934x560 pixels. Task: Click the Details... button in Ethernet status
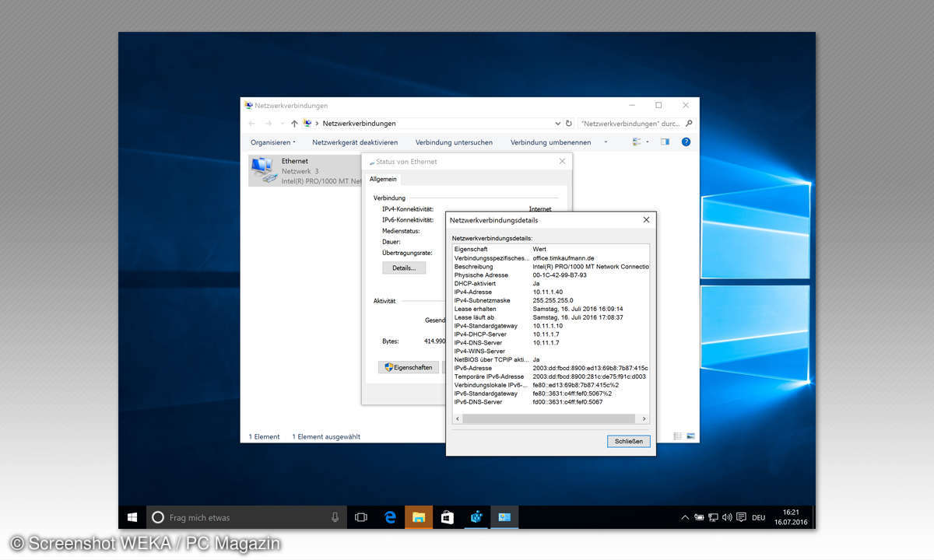coord(404,268)
